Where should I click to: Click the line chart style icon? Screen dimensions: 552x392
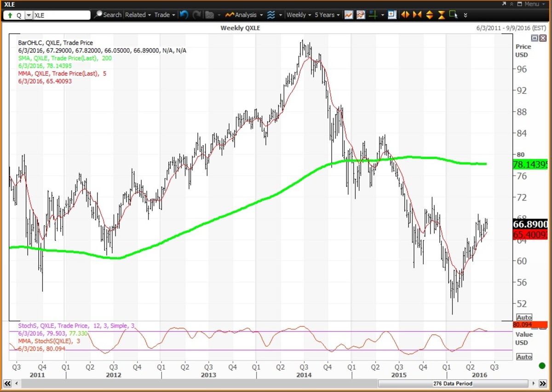[349, 15]
